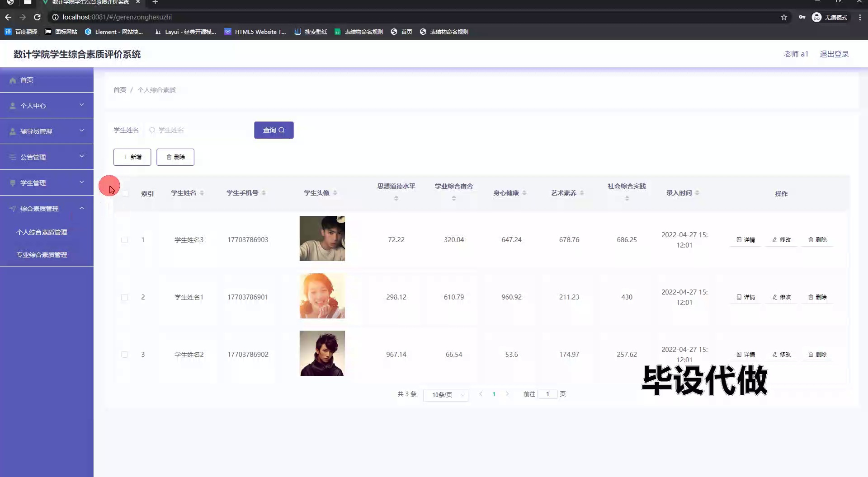This screenshot has height=477, width=868.
Task: Open the saved passwords key icon
Action: (x=802, y=17)
